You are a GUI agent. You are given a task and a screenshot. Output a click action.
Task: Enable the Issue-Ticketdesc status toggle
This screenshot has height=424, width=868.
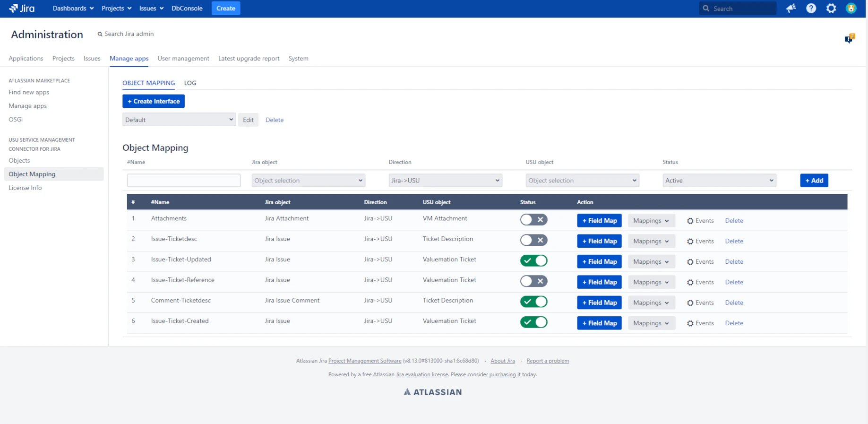click(534, 240)
